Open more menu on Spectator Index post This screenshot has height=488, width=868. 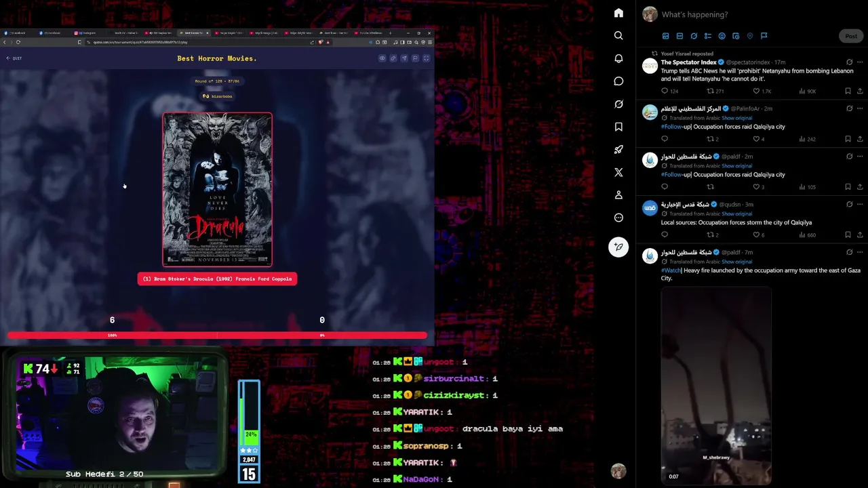coord(861,62)
